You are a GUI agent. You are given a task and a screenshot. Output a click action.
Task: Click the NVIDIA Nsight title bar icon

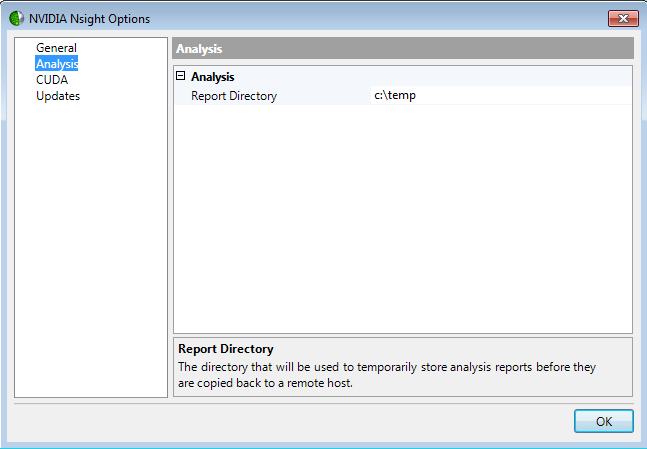(x=16, y=18)
